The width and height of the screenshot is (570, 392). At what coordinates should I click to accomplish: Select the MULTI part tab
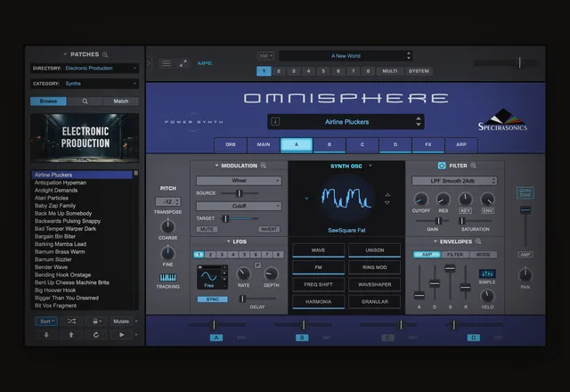click(x=390, y=71)
